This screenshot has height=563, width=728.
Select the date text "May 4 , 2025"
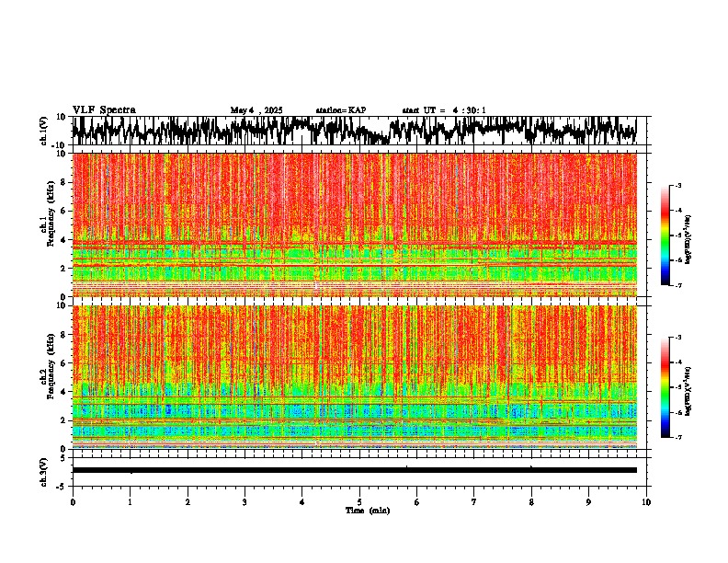click(256, 110)
